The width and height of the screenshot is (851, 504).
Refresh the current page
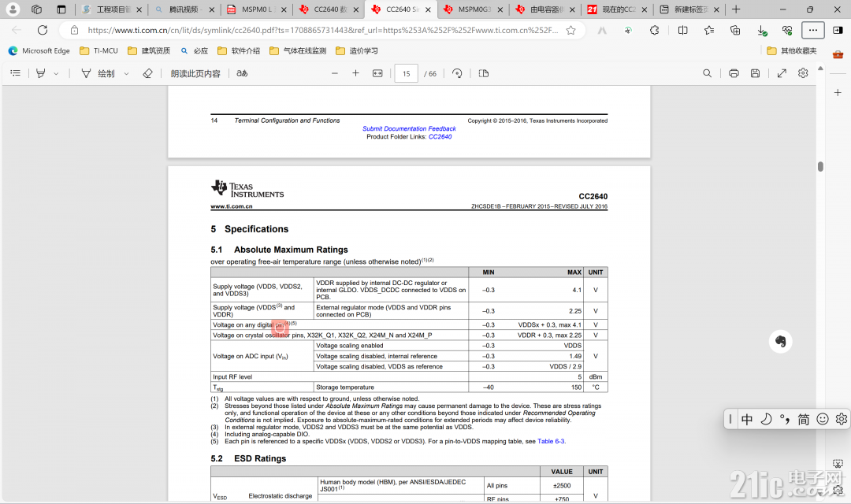pyautogui.click(x=43, y=30)
